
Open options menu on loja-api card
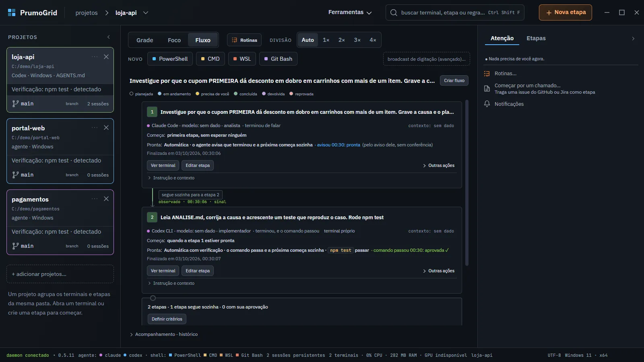(x=95, y=57)
